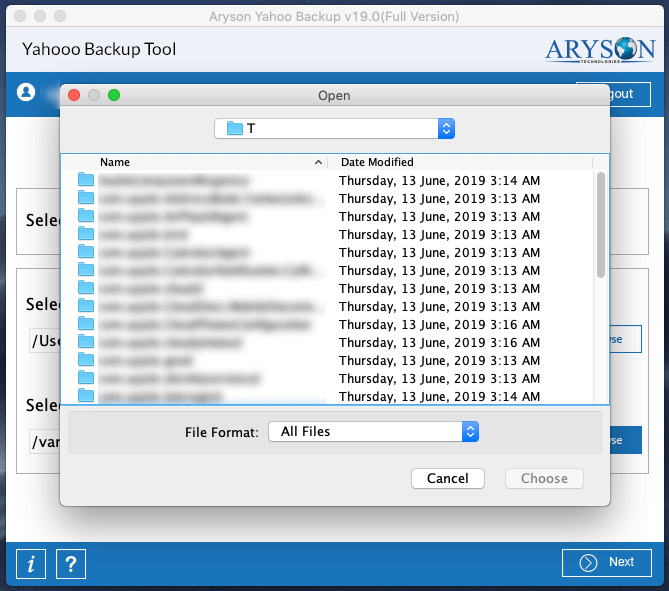669x591 pixels.
Task: Click the Name column sort arrow
Action: 318,162
